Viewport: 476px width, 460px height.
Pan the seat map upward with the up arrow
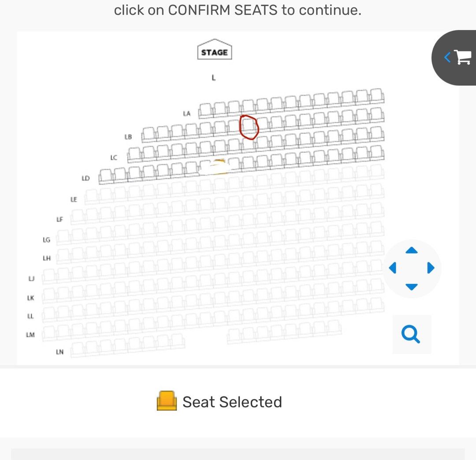point(411,250)
